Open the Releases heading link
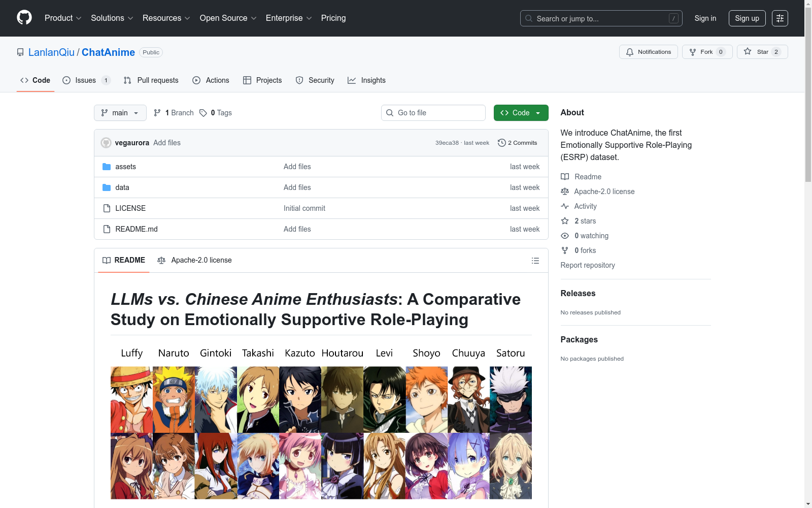 [x=578, y=293]
